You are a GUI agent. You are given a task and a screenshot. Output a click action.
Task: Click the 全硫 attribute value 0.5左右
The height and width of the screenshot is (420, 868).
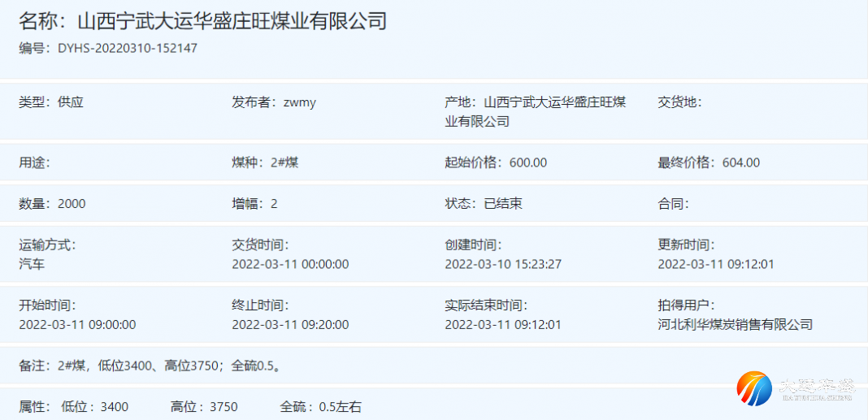pos(340,407)
